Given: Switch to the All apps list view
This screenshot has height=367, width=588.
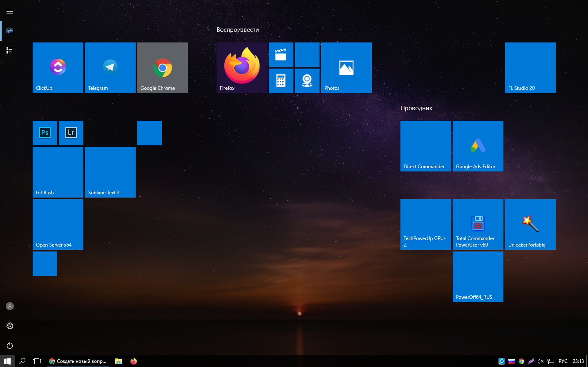Looking at the screenshot, I should pos(10,51).
